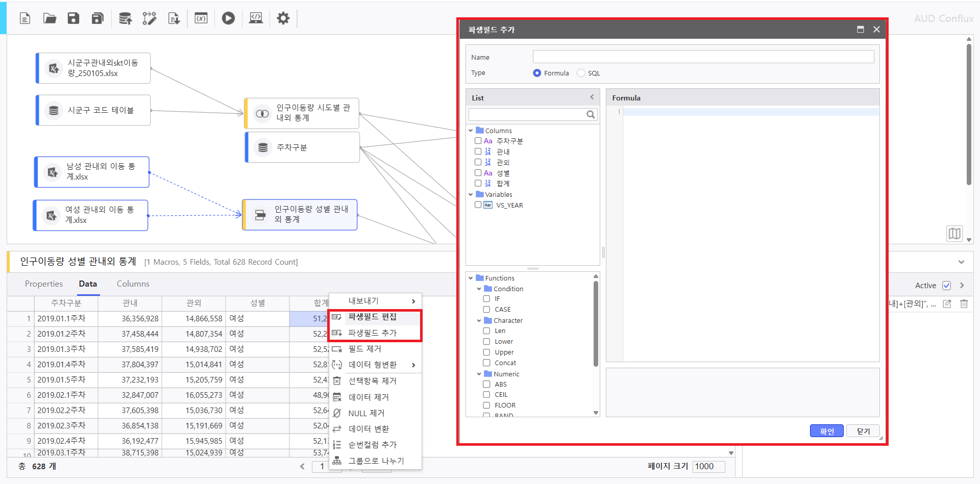
Task: Open the variables {x} toolbar icon
Action: 201,19
